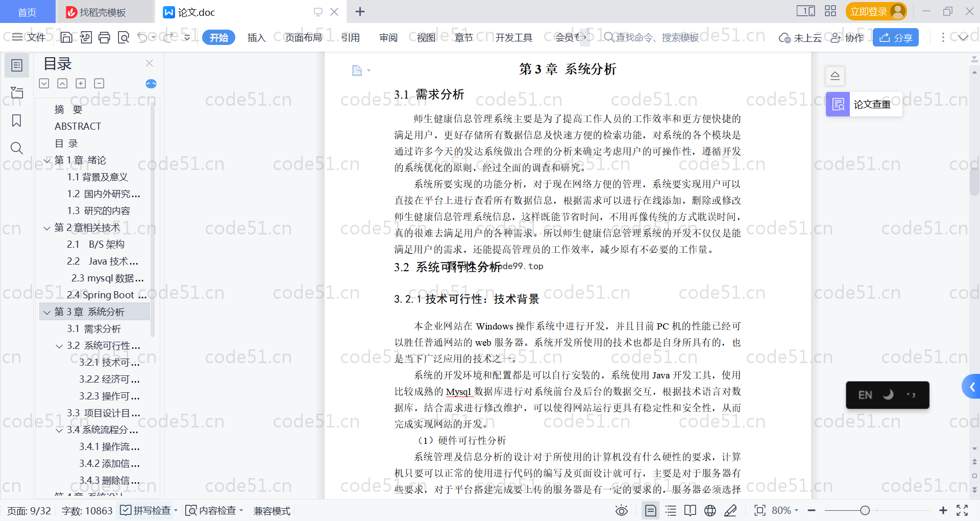Select the 审阅 ribbon tab
The image size is (980, 521).
click(388, 37)
